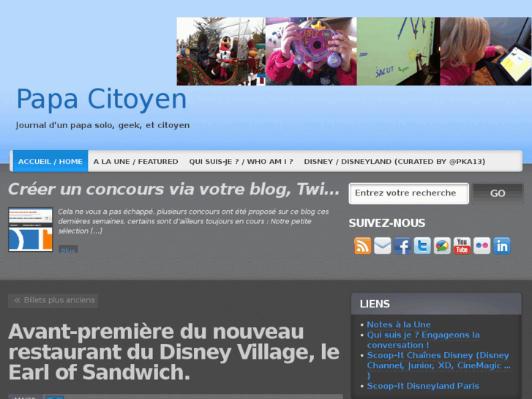Click the search field Entrez votre recherche

(x=409, y=193)
